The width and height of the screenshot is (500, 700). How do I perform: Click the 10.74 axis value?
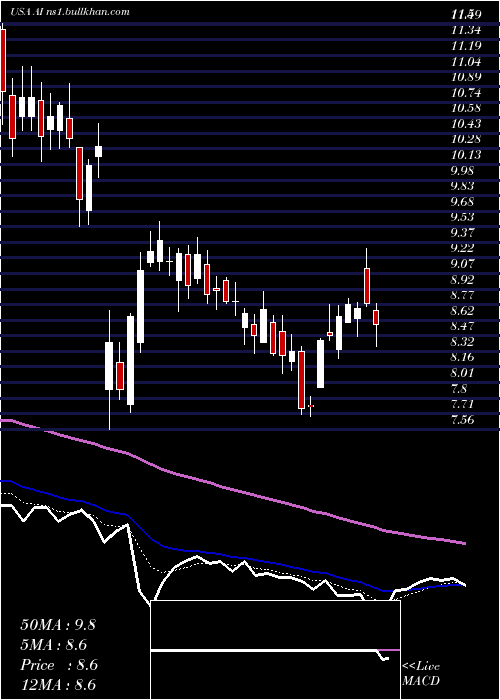(466, 93)
